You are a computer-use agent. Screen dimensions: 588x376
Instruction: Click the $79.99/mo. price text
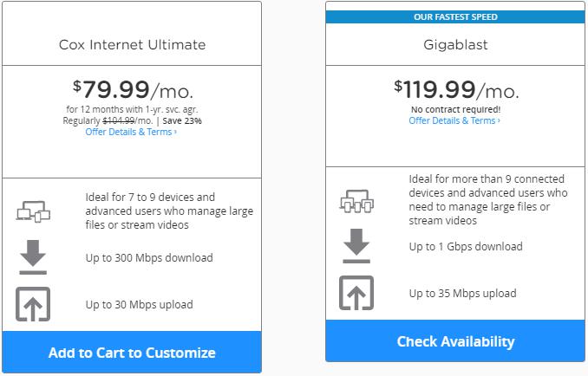pos(132,88)
